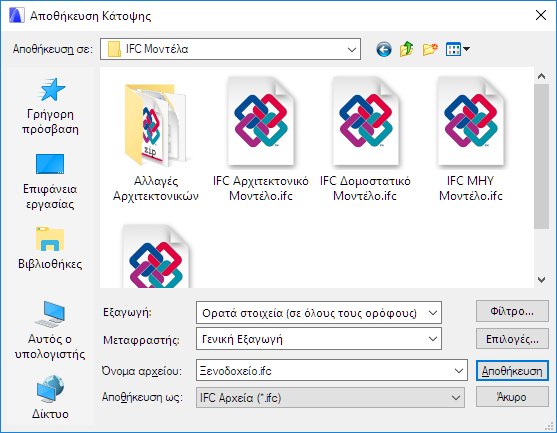Click the Επιλογές... button
This screenshot has height=433, width=557.
click(512, 339)
